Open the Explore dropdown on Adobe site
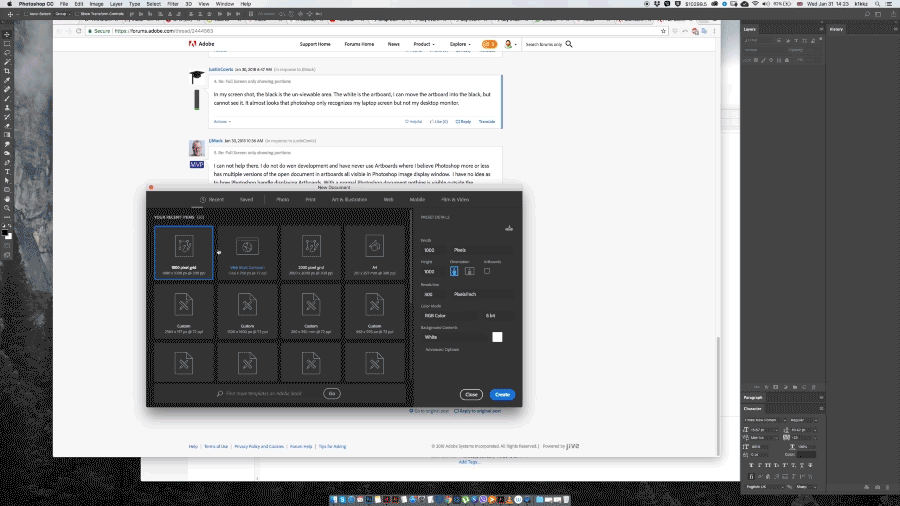Viewport: 900px width, 506px height. click(460, 44)
